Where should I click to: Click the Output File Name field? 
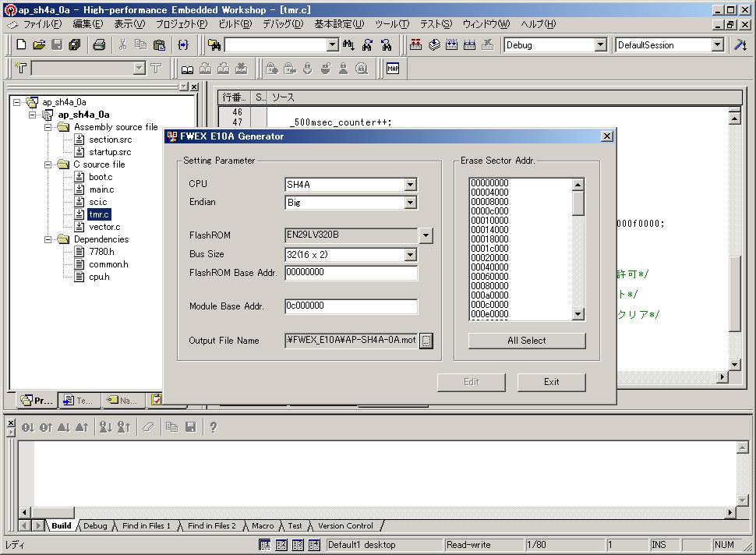[x=351, y=341]
